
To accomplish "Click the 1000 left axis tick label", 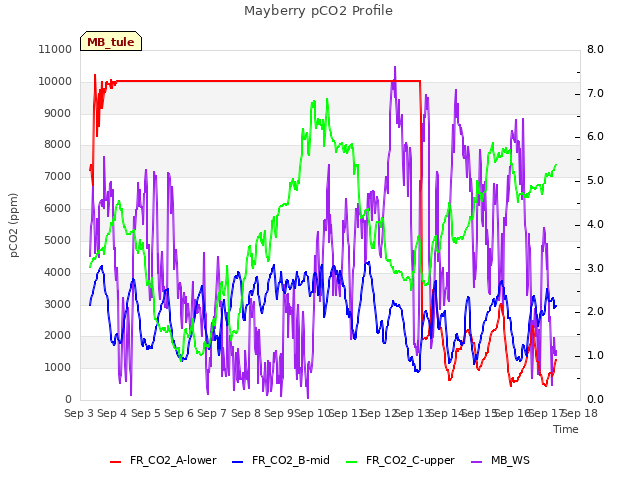I will click(58, 367).
